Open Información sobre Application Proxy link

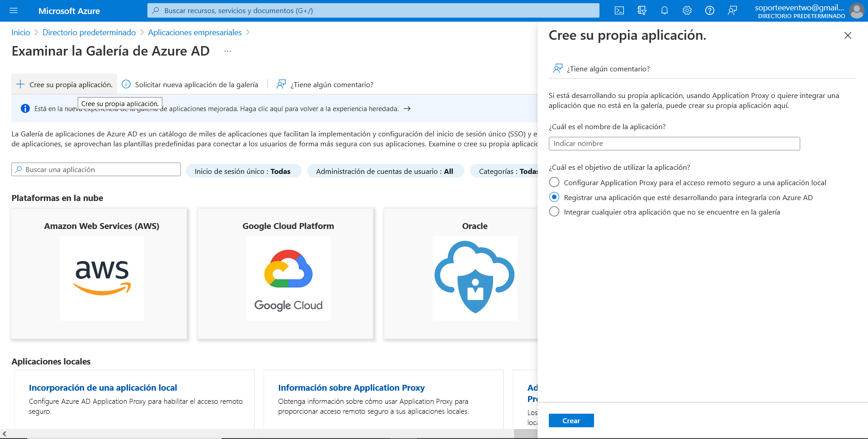pyautogui.click(x=351, y=388)
